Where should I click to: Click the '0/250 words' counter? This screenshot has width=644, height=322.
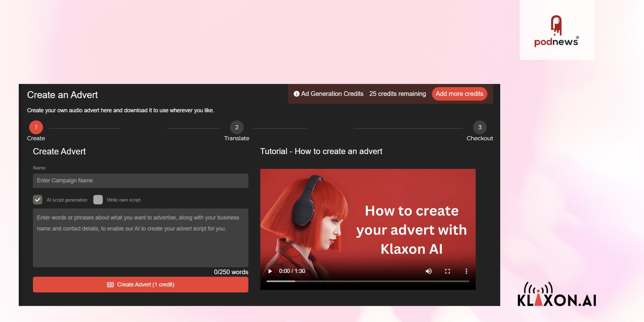tap(231, 272)
